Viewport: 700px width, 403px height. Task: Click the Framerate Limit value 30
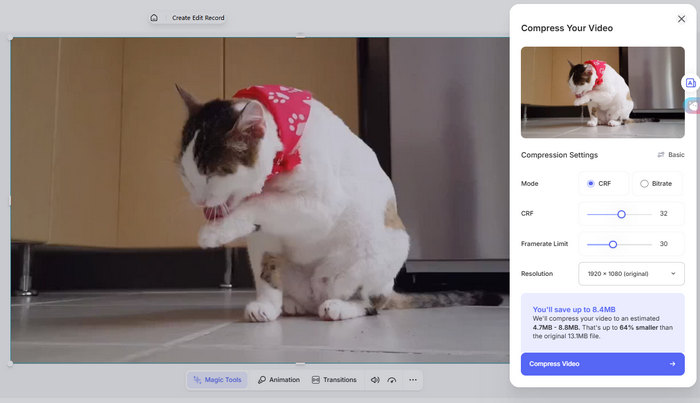click(664, 244)
